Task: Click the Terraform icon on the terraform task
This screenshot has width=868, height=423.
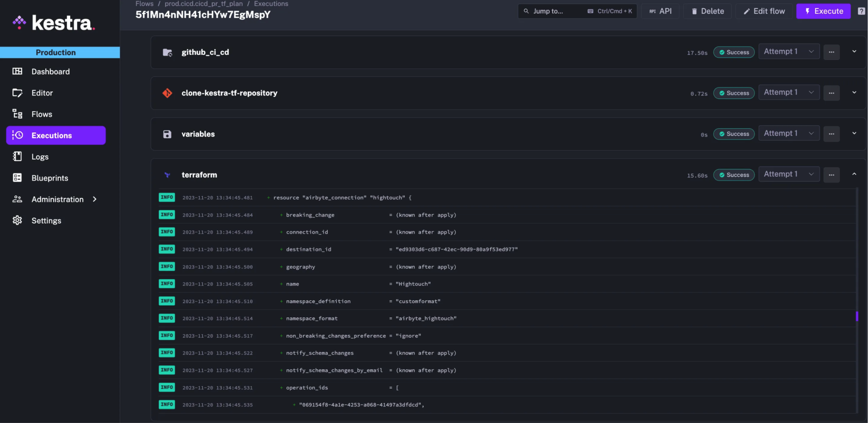Action: [x=167, y=174]
